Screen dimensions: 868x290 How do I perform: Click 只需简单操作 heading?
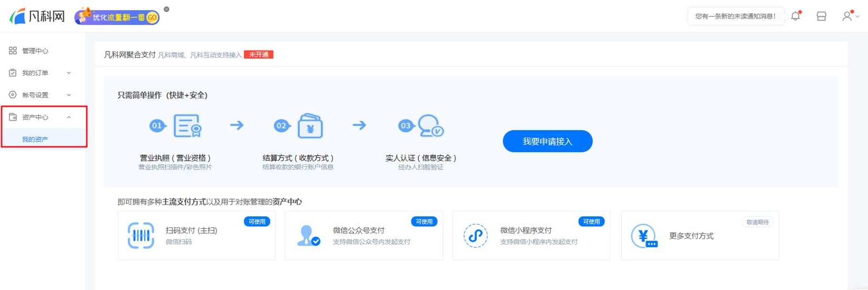click(163, 95)
